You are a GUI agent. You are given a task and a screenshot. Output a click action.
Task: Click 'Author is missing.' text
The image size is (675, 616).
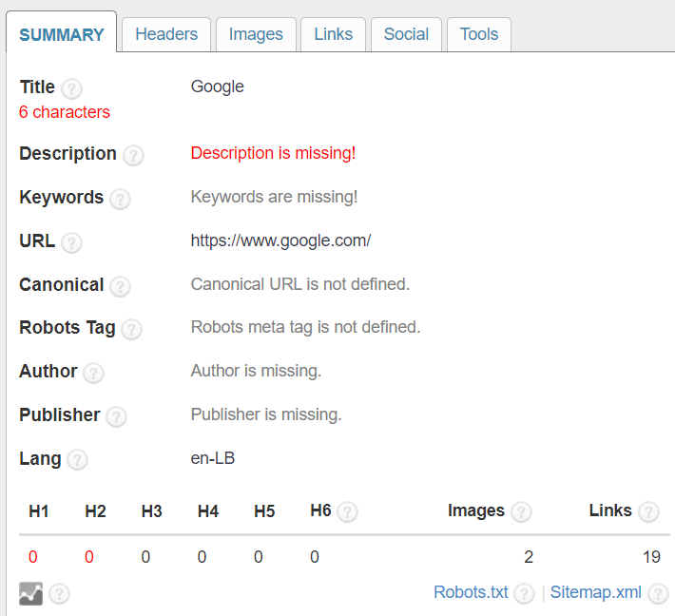256,371
